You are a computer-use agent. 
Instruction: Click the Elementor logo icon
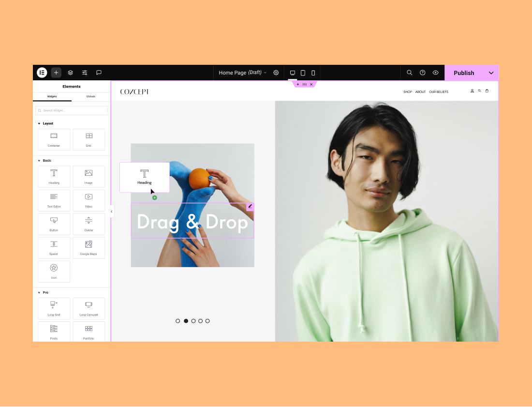[x=42, y=73]
